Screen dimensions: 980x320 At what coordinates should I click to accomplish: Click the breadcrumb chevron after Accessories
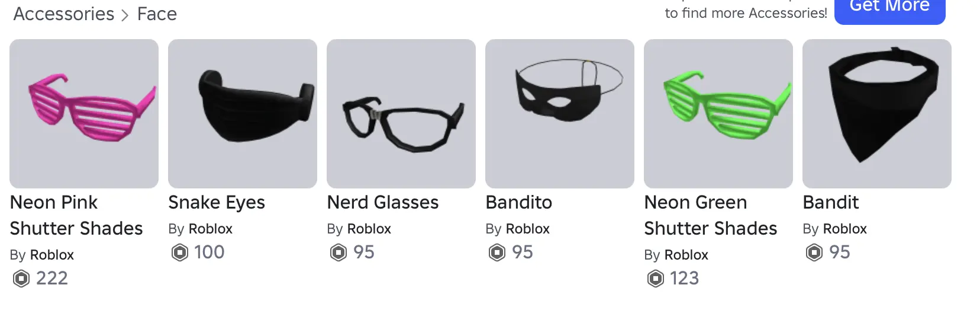tap(125, 15)
